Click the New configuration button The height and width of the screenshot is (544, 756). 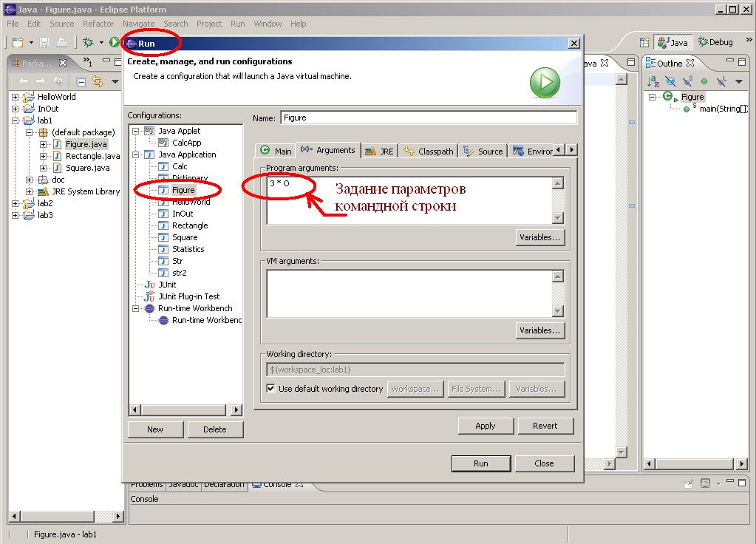[155, 429]
